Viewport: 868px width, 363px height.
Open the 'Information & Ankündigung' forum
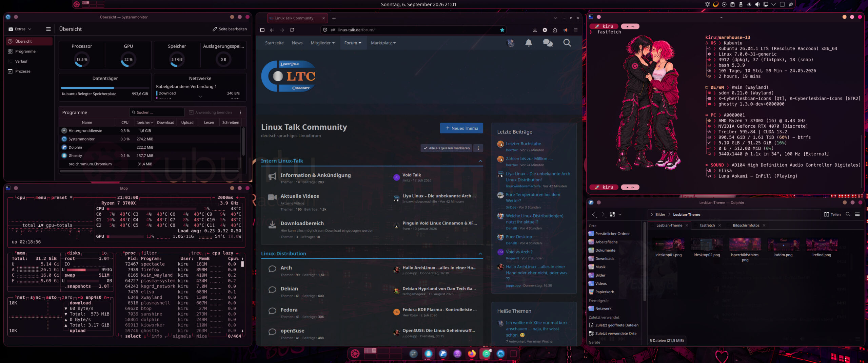click(x=315, y=175)
